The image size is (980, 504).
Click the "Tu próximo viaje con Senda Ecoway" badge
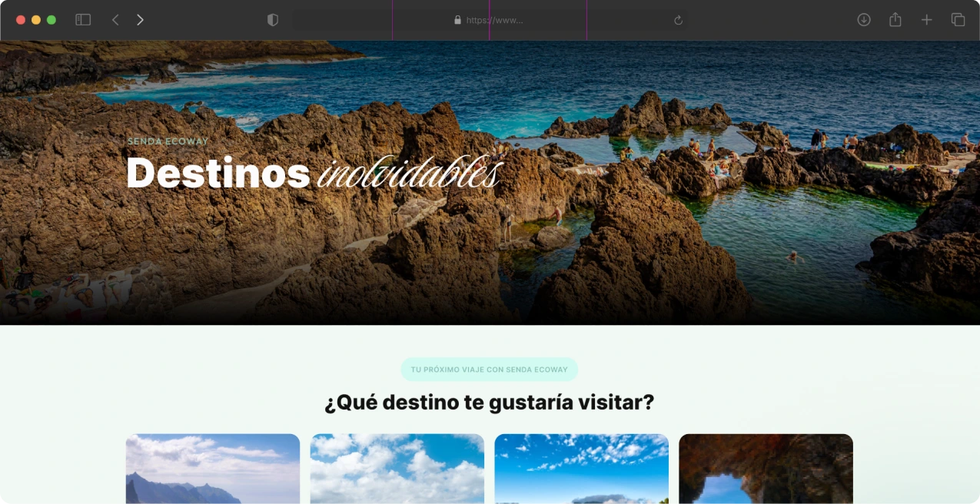pyautogui.click(x=489, y=370)
